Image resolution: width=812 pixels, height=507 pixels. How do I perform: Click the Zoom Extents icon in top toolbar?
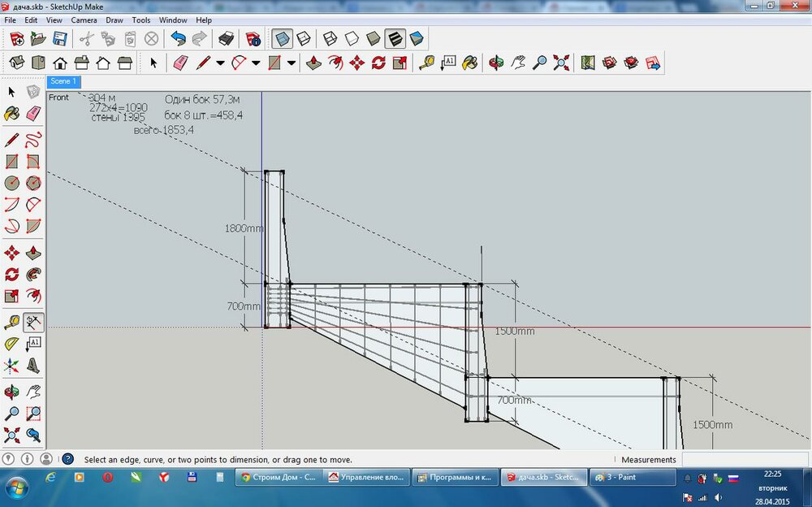561,63
